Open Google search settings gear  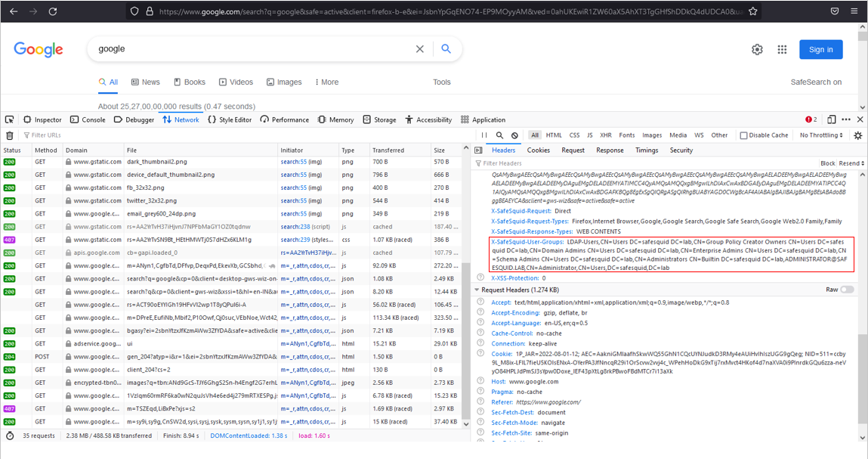pyautogui.click(x=757, y=49)
